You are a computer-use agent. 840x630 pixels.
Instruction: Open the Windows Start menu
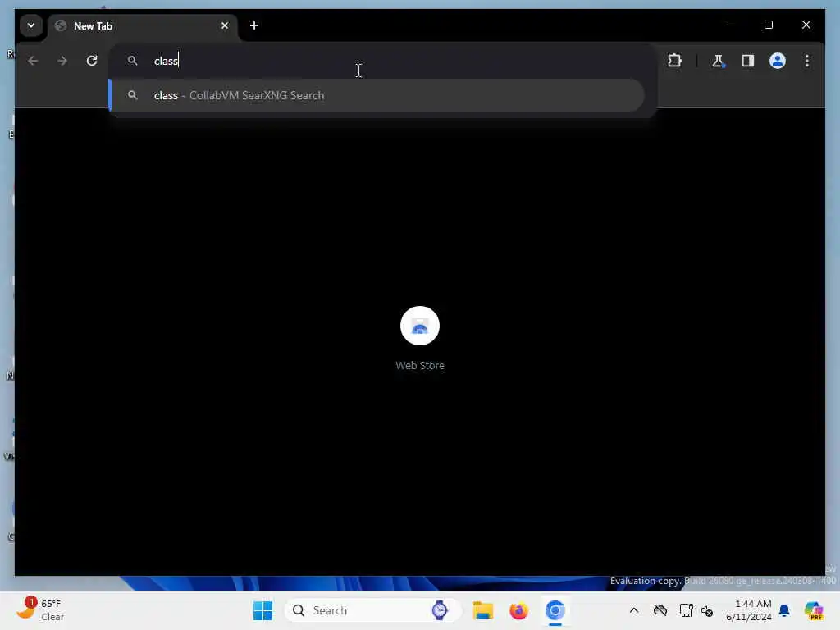tap(262, 610)
